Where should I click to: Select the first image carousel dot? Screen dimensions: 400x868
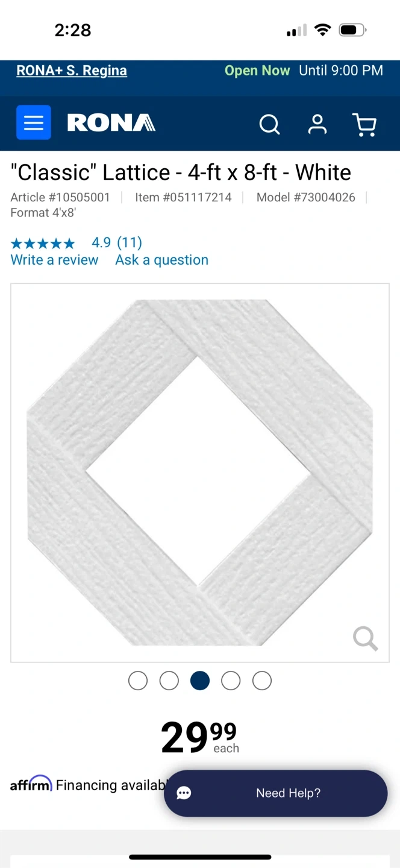(138, 681)
